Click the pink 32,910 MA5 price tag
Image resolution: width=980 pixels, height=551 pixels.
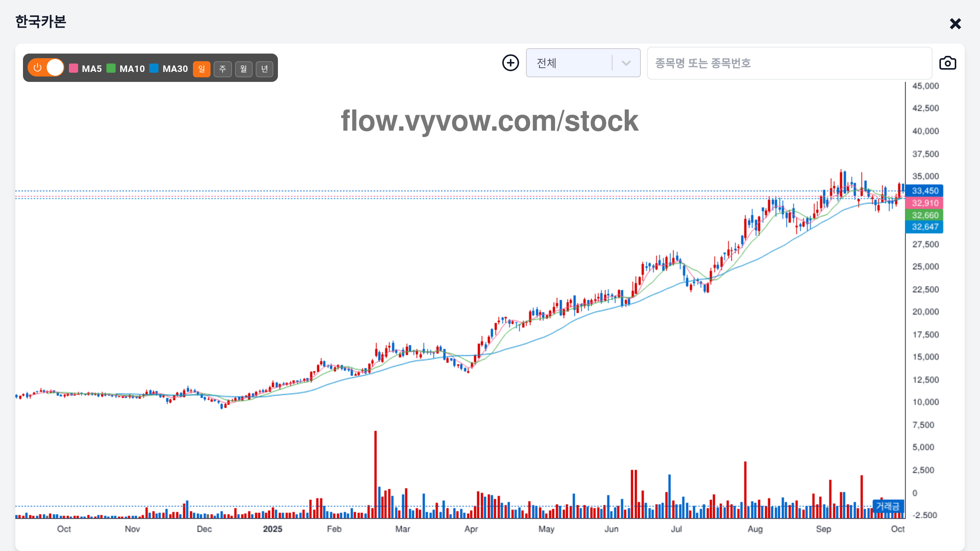(x=924, y=203)
